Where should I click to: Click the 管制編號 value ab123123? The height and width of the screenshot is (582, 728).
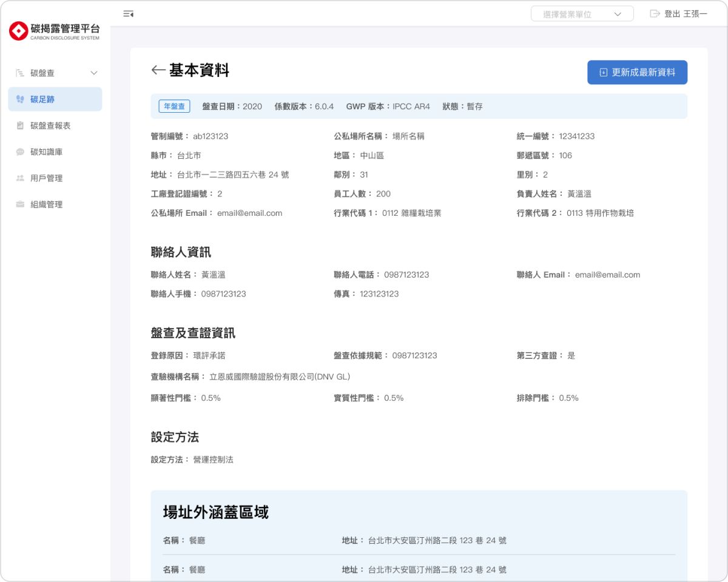211,136
